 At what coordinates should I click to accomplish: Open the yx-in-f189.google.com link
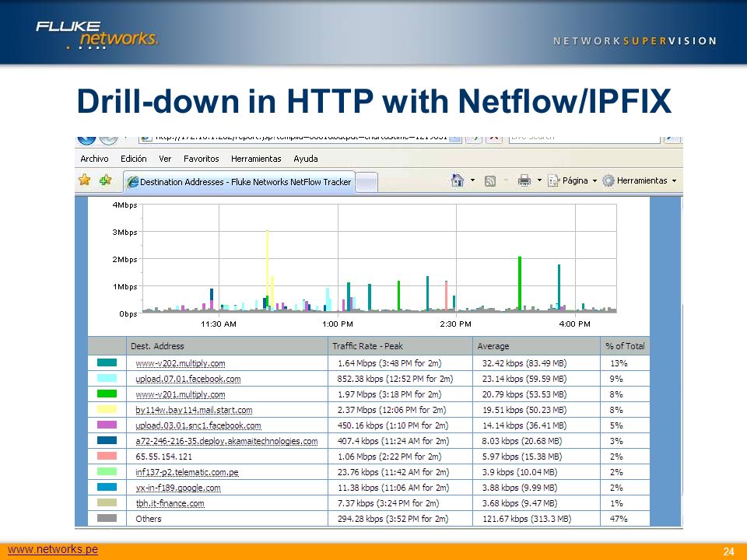177,488
